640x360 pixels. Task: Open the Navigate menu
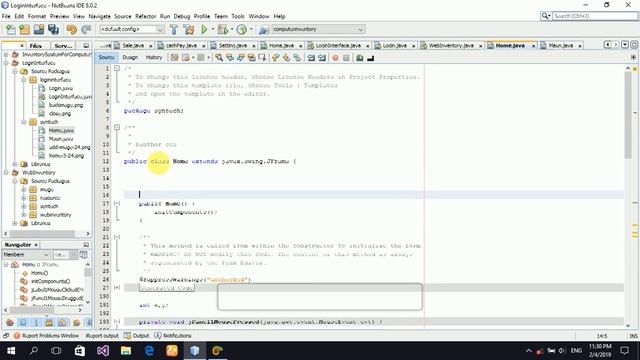click(100, 16)
